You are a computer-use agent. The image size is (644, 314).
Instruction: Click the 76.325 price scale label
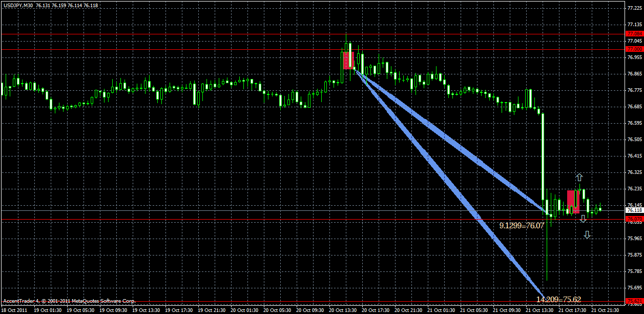click(635, 171)
